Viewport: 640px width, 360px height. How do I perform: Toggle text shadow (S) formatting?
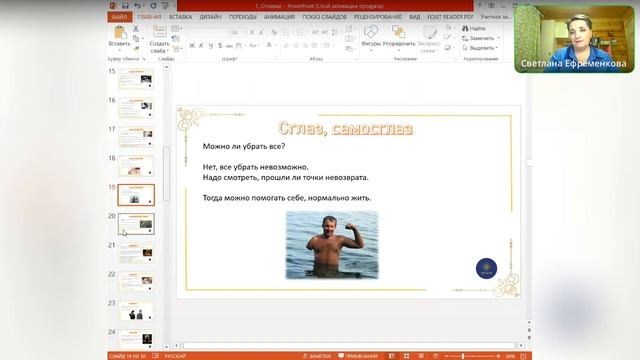coord(220,45)
